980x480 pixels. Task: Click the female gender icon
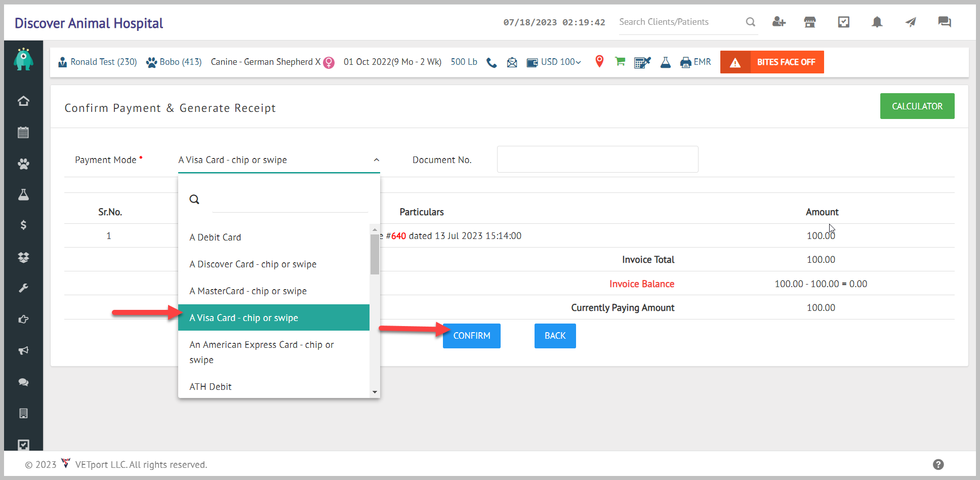[x=329, y=62]
